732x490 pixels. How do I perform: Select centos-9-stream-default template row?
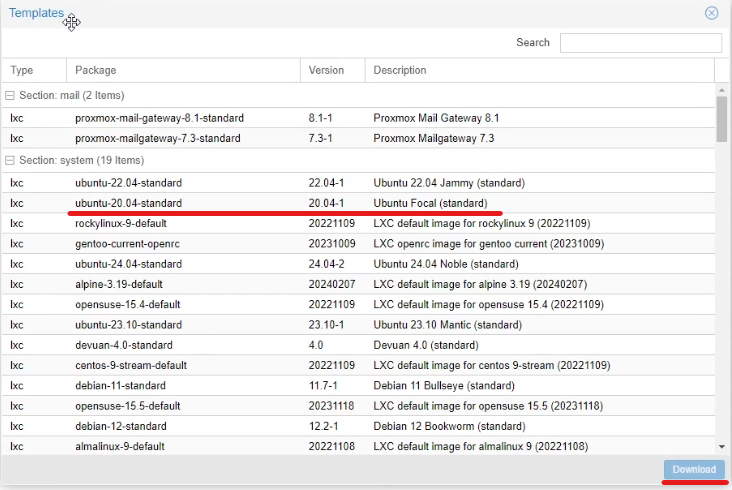(358, 365)
